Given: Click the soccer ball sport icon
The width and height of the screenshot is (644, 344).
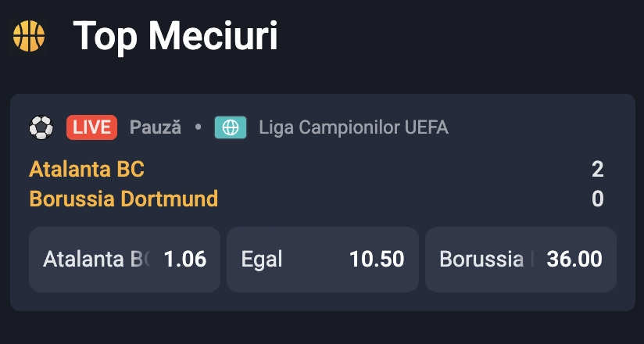Looking at the screenshot, I should tap(41, 127).
